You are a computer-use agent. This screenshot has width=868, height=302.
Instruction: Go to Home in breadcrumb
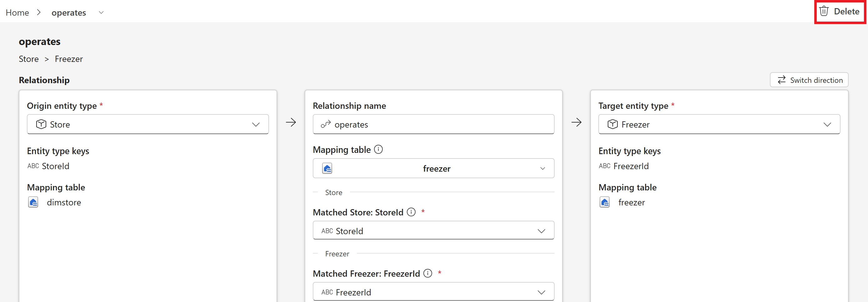point(17,13)
